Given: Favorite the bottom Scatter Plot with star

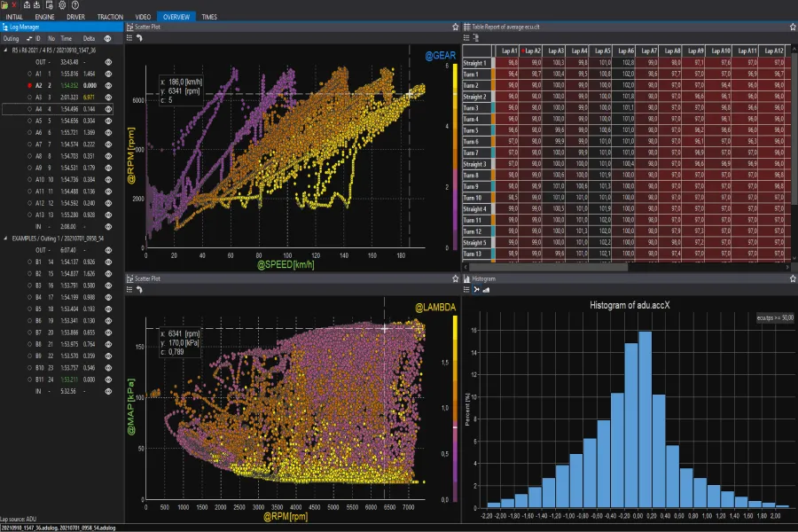Looking at the screenshot, I should point(456,278).
